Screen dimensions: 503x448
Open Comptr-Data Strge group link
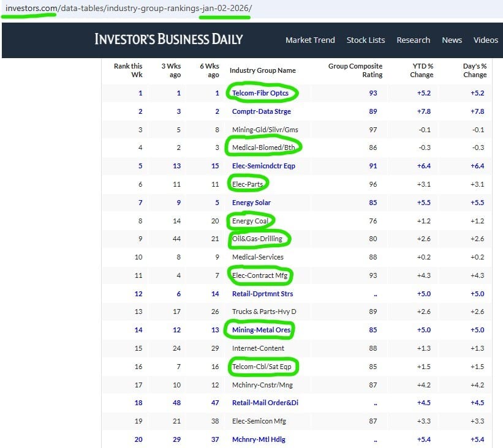coord(262,111)
